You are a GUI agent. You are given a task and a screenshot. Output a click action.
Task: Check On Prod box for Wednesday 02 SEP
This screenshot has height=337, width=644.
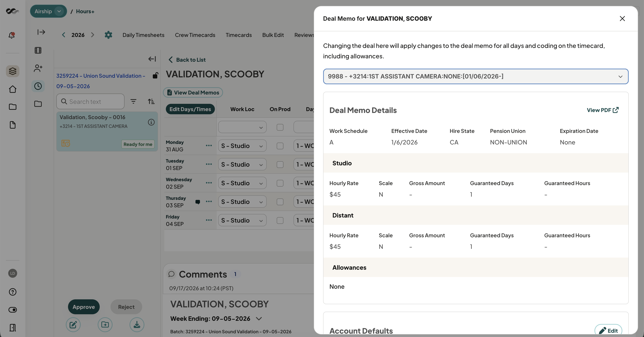[280, 183]
